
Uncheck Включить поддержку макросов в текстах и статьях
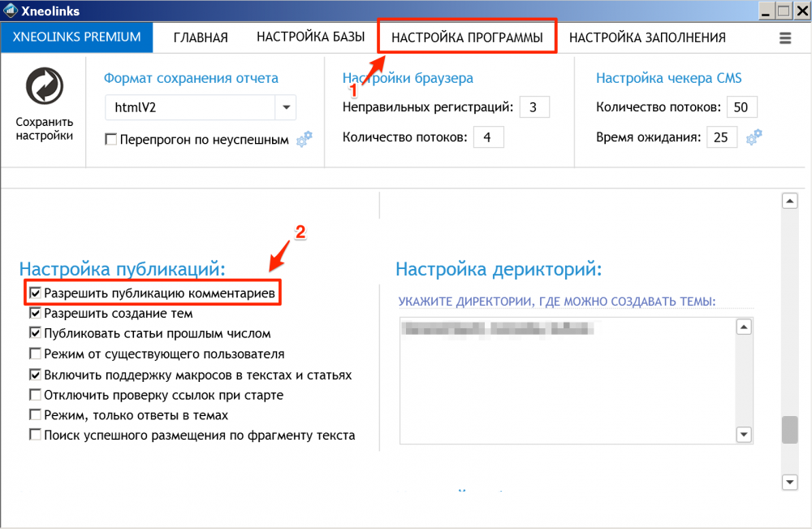(35, 375)
